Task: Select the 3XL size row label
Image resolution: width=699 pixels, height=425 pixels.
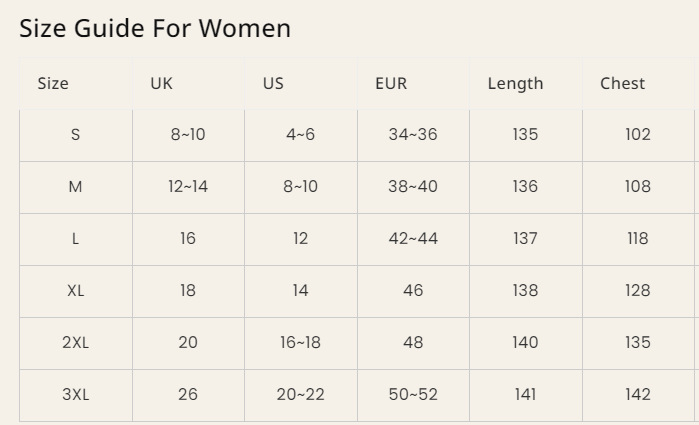Action: pos(76,395)
